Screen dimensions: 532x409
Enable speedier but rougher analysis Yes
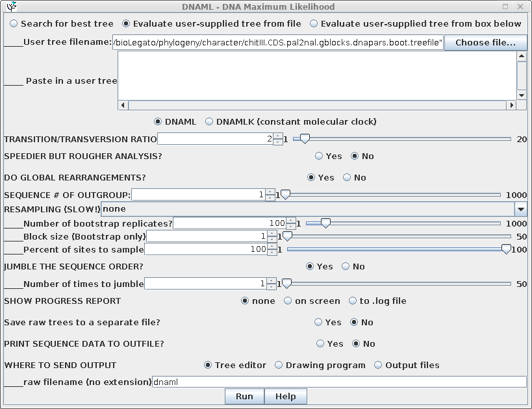pos(318,156)
